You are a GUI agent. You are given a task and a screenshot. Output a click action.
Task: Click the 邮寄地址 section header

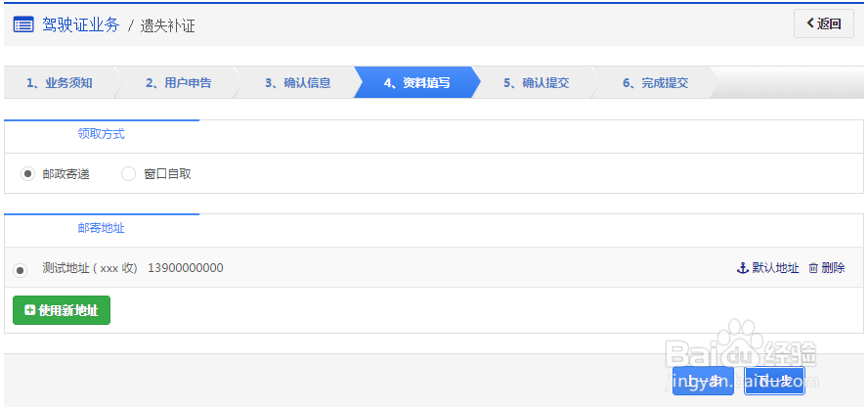click(102, 228)
